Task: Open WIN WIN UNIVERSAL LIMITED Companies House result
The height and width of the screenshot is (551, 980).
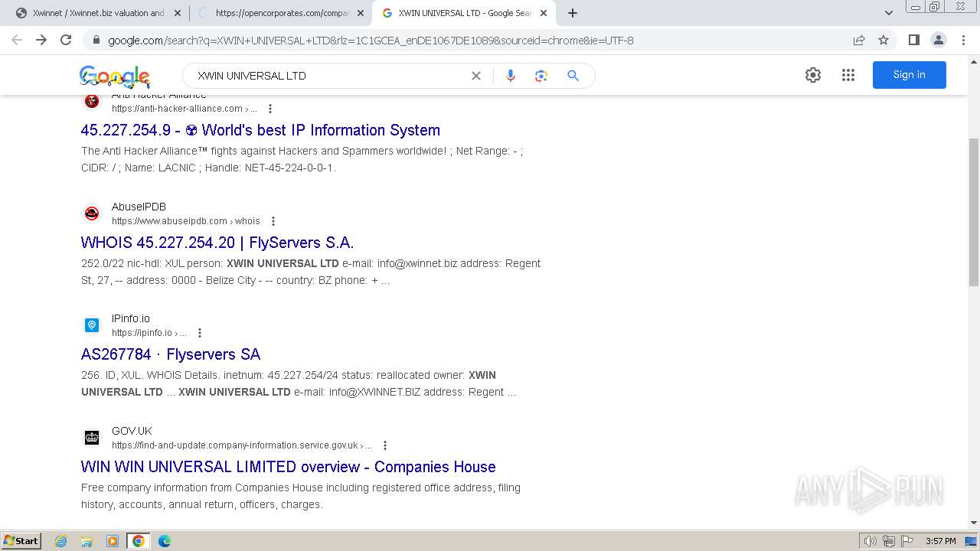Action: pyautogui.click(x=289, y=467)
